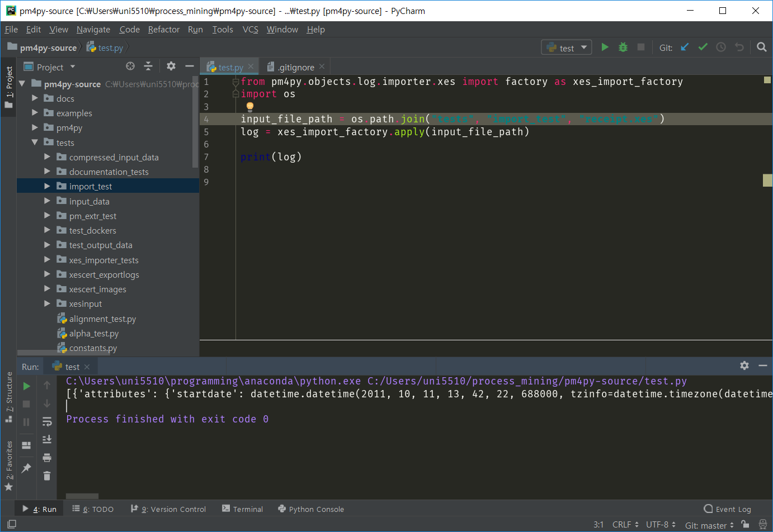Open the TODO tool window
This screenshot has height=532, width=773.
pos(93,509)
